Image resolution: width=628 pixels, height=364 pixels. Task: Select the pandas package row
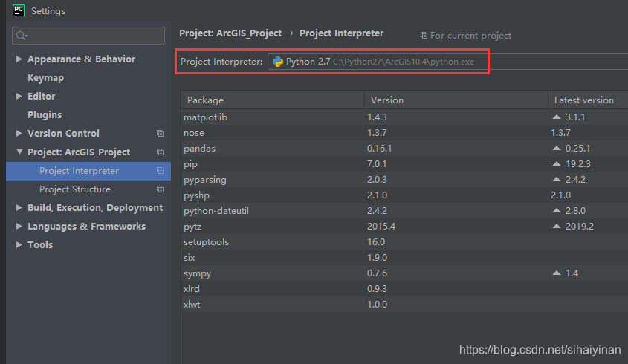(x=404, y=148)
